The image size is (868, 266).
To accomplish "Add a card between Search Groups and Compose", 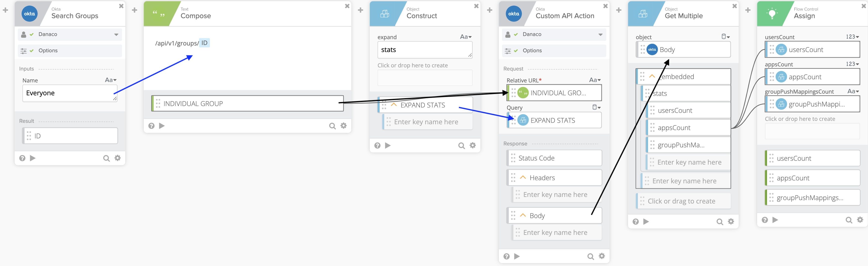I will click(x=134, y=10).
